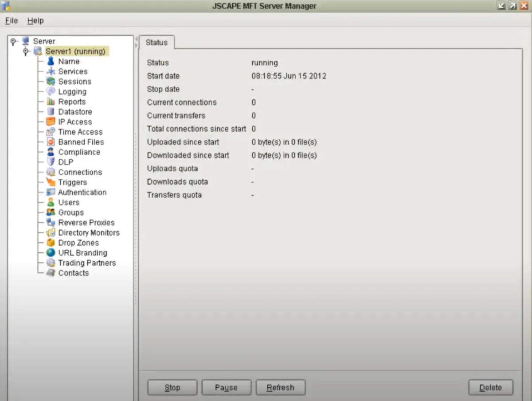
Task: Refresh the server status
Action: (x=280, y=387)
